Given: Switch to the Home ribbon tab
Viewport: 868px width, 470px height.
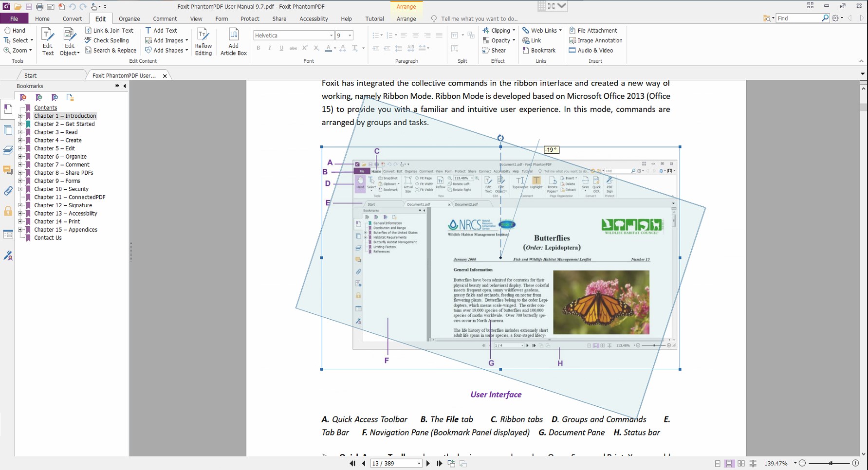Looking at the screenshot, I should tap(42, 18).
